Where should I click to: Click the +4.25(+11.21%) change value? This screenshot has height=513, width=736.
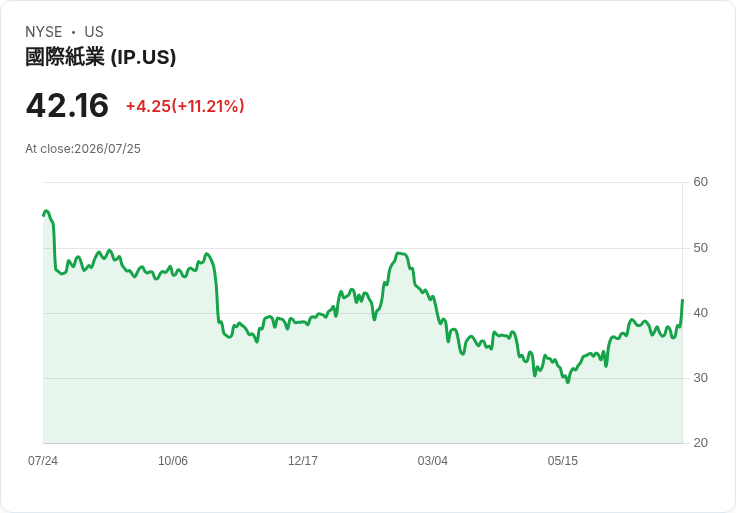click(x=185, y=106)
